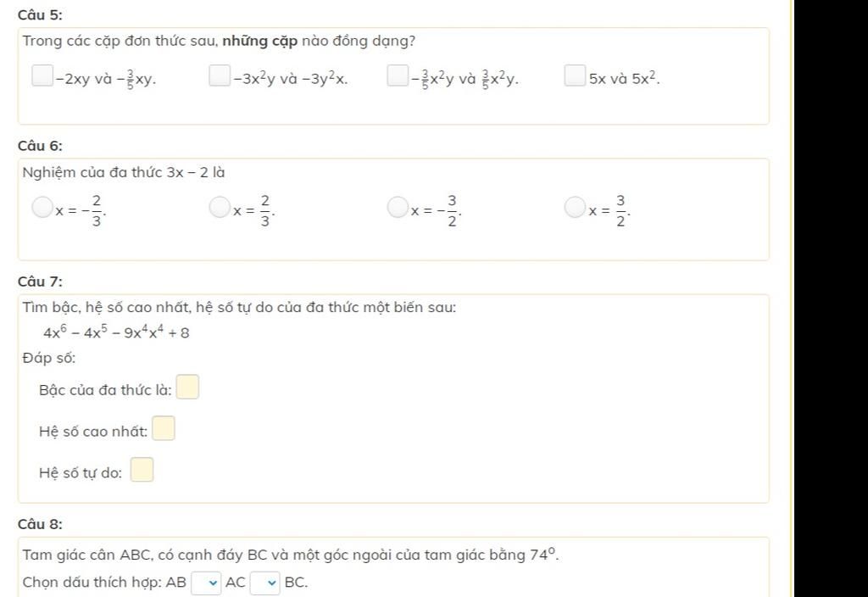Select the radio button x = 2/3

(x=220, y=208)
